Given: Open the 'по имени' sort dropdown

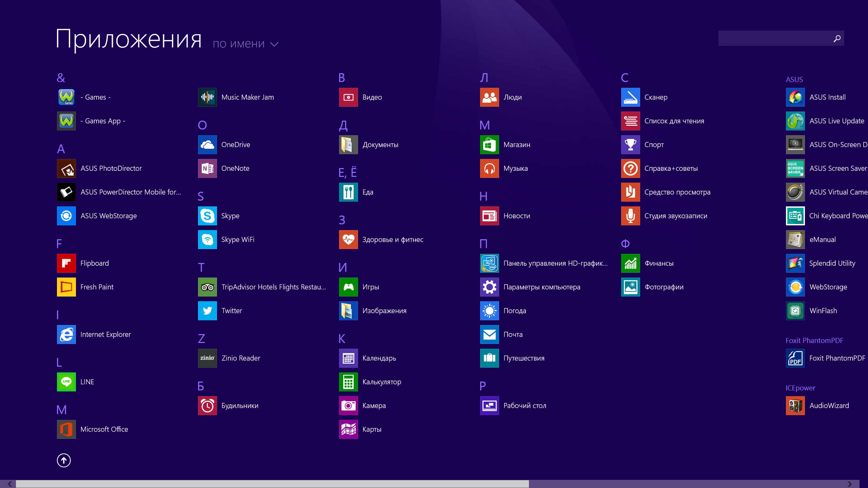Looking at the screenshot, I should coord(245,44).
